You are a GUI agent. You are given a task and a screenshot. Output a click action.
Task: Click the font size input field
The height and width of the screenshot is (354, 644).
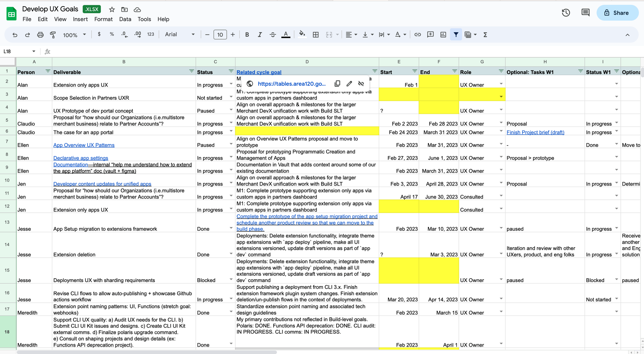coord(220,35)
